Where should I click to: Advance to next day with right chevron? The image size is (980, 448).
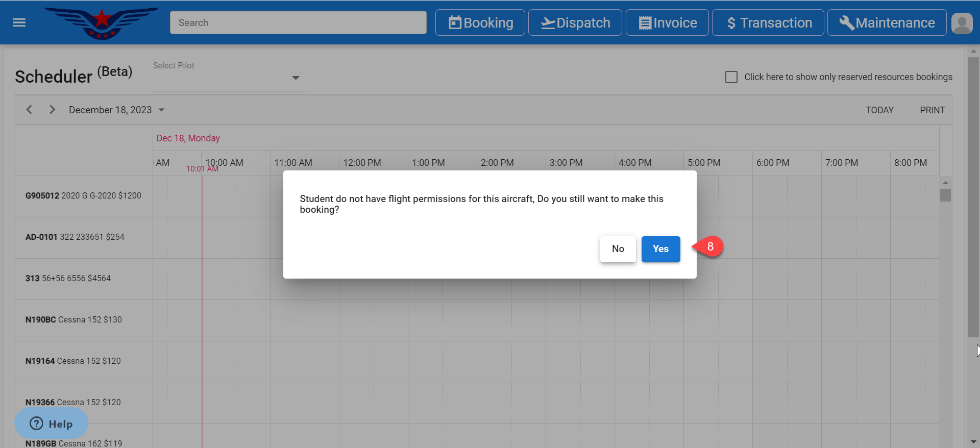pos(52,110)
